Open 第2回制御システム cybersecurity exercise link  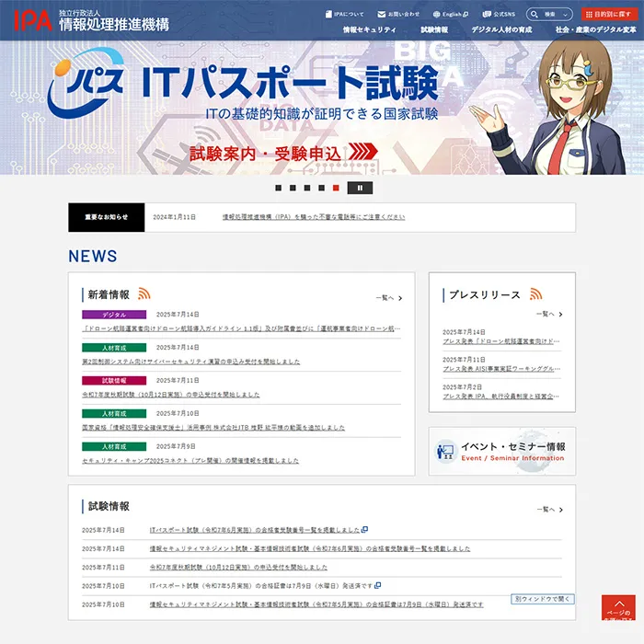pyautogui.click(x=191, y=362)
